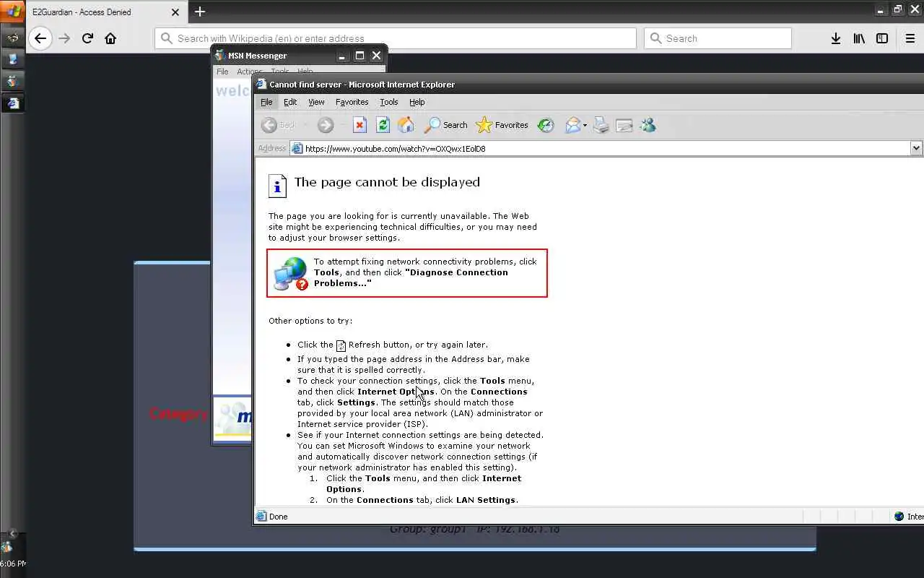924x578 pixels.
Task: Open the Tools menu in Internet Explorer
Action: [x=388, y=102]
